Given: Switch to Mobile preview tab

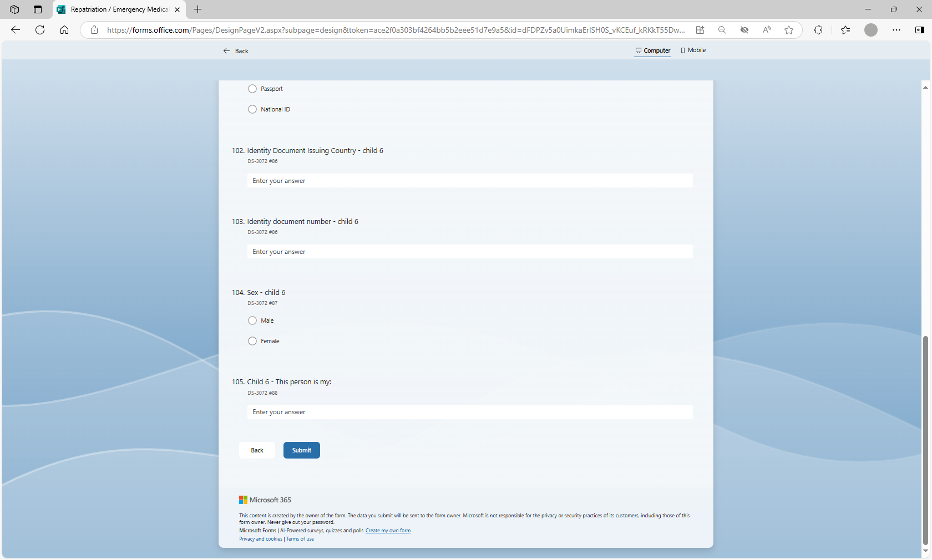Looking at the screenshot, I should pyautogui.click(x=693, y=50).
